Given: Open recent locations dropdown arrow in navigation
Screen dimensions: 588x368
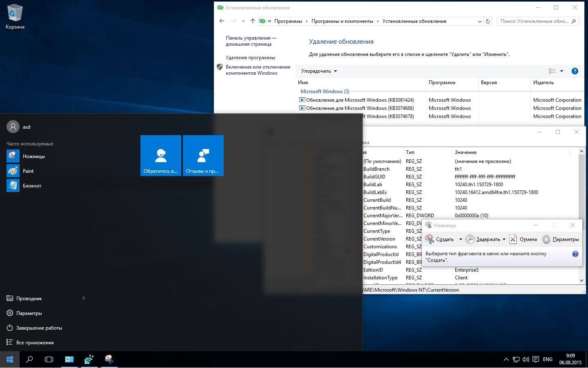Looking at the screenshot, I should click(x=243, y=21).
